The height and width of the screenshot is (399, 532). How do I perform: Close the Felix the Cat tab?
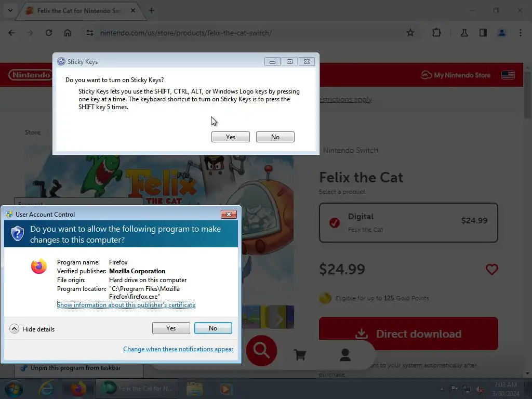[133, 10]
